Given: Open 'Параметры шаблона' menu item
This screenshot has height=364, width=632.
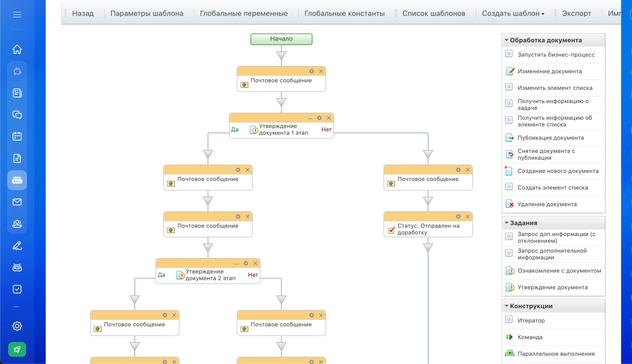Looking at the screenshot, I should point(147,14).
